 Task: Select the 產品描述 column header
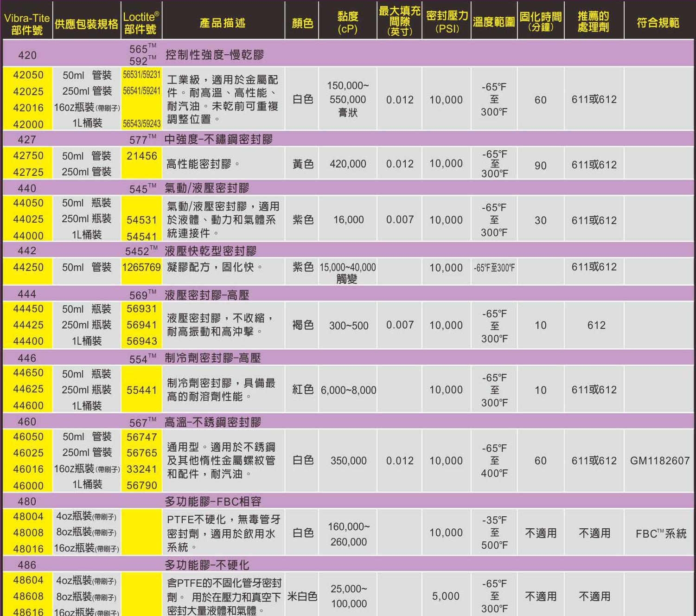223,23
